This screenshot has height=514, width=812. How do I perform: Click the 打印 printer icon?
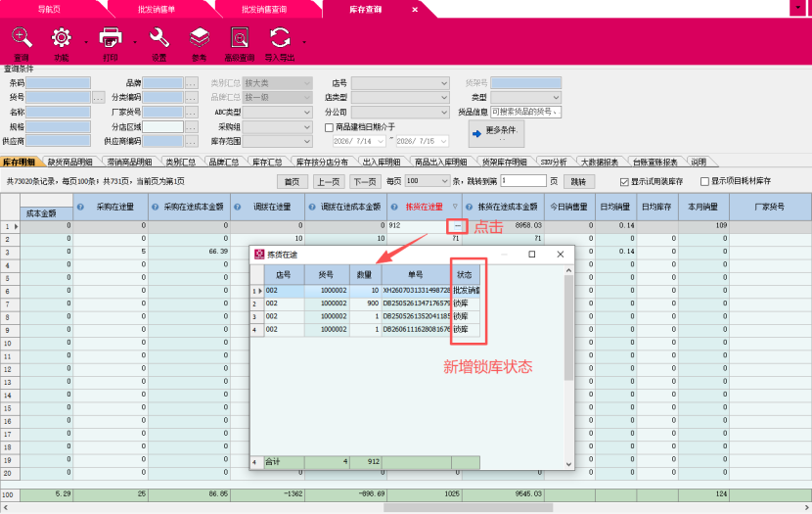pyautogui.click(x=111, y=38)
